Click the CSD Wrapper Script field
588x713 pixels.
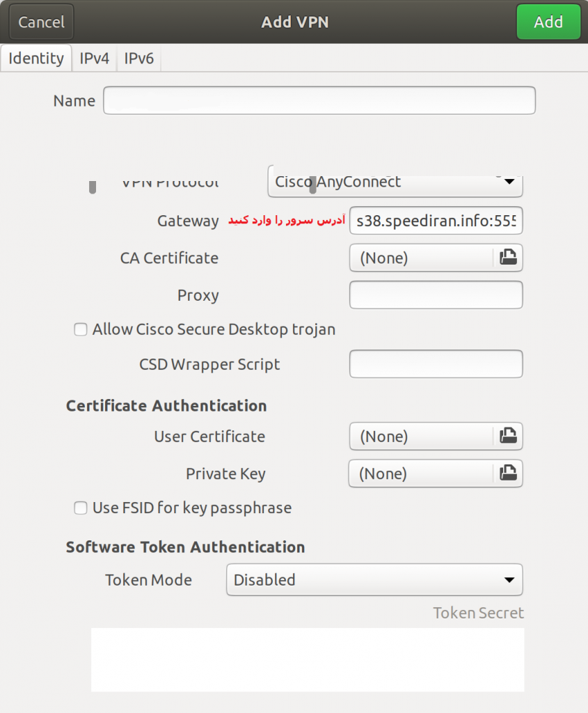point(436,364)
